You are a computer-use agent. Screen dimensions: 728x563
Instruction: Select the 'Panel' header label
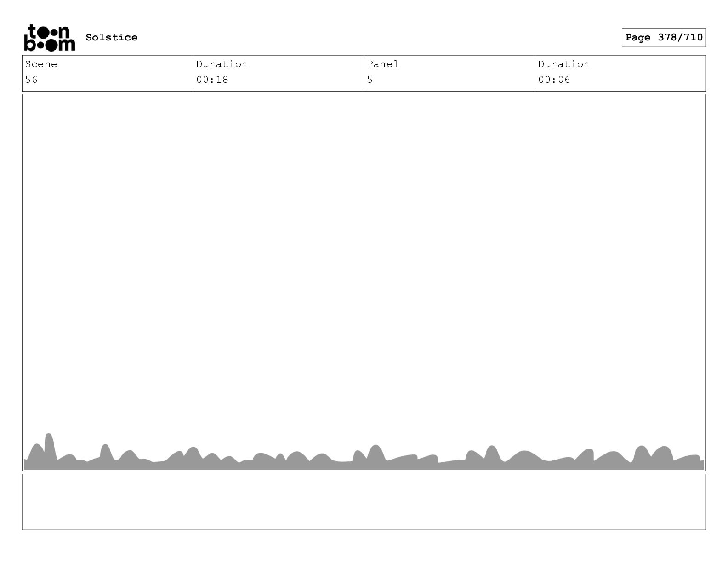click(383, 64)
